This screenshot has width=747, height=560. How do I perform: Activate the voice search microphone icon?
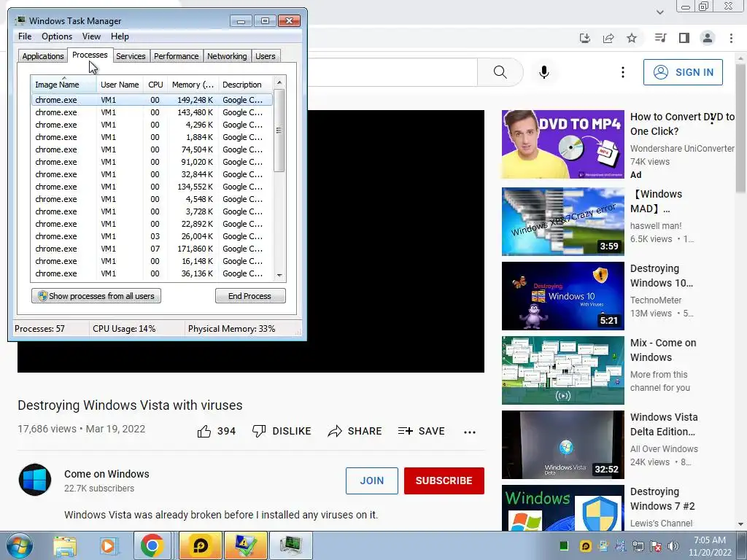[544, 72]
